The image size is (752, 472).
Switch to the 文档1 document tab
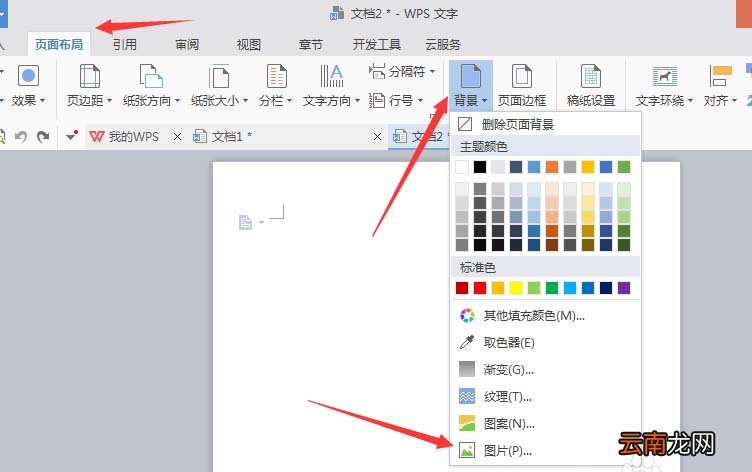click(x=288, y=137)
